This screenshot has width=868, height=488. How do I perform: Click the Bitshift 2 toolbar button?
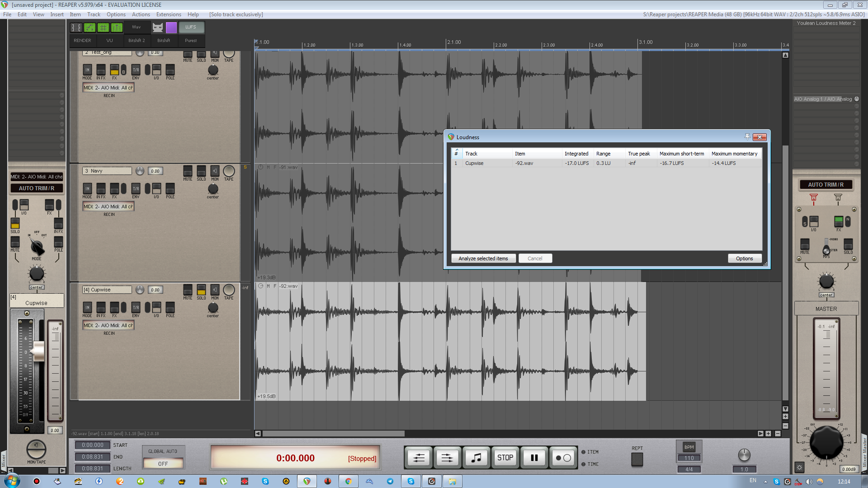point(137,40)
